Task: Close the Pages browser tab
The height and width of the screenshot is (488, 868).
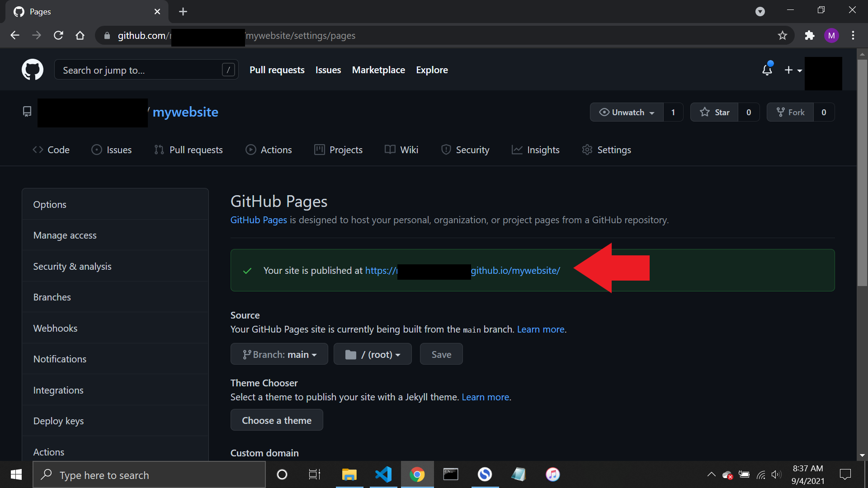Action: pos(157,11)
